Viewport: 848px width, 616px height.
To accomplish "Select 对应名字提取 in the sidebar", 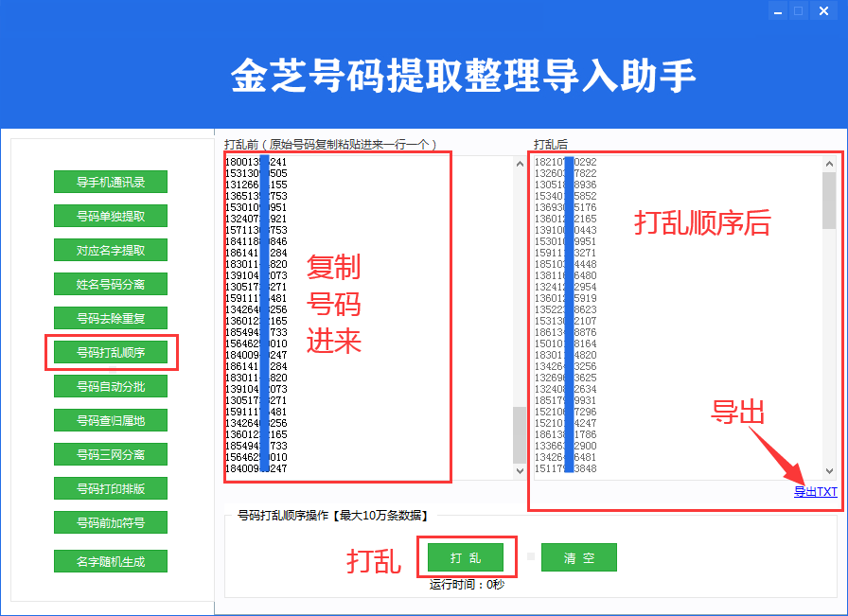I will click(x=109, y=250).
